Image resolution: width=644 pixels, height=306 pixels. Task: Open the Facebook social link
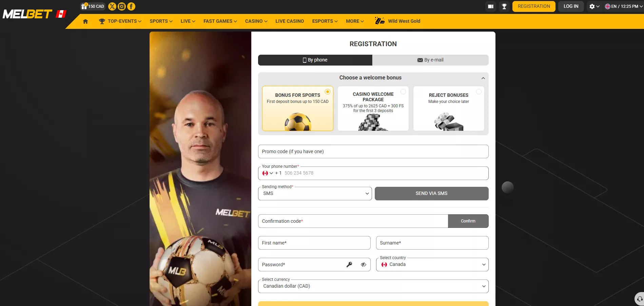[131, 6]
